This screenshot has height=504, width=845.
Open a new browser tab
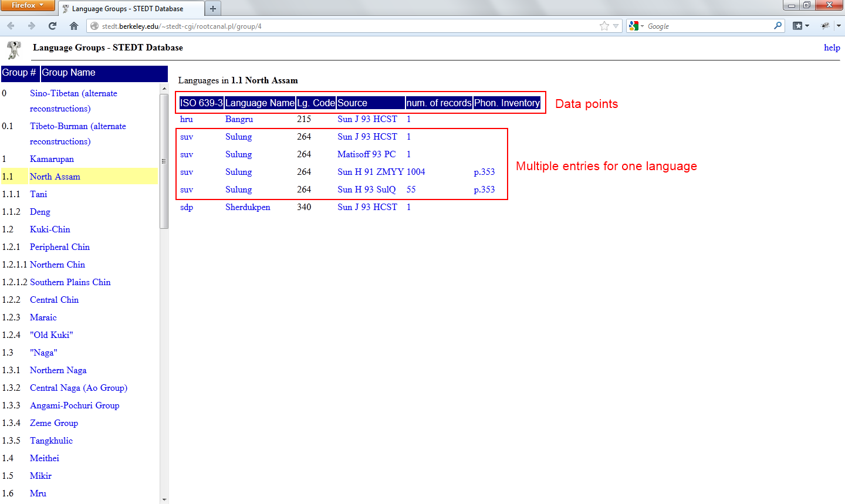tap(212, 9)
